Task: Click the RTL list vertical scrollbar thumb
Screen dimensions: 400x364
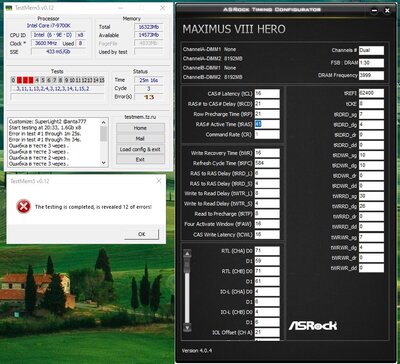Action: click(x=187, y=265)
